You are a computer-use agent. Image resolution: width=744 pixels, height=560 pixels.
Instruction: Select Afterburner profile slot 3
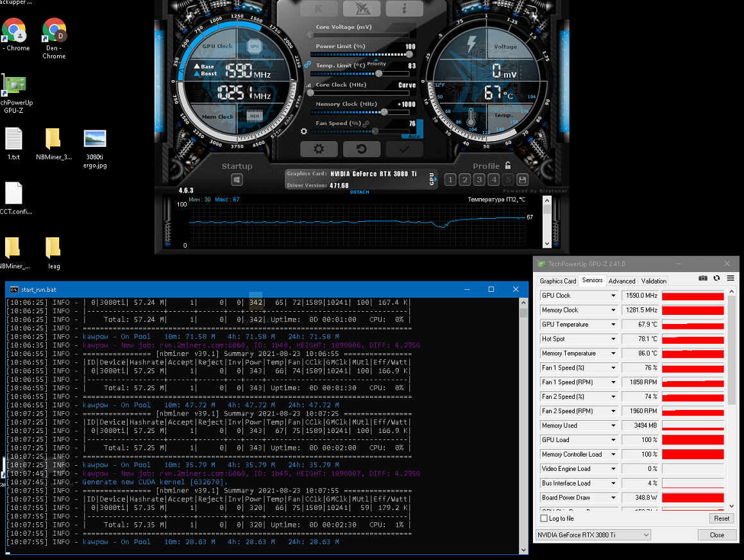pos(479,180)
